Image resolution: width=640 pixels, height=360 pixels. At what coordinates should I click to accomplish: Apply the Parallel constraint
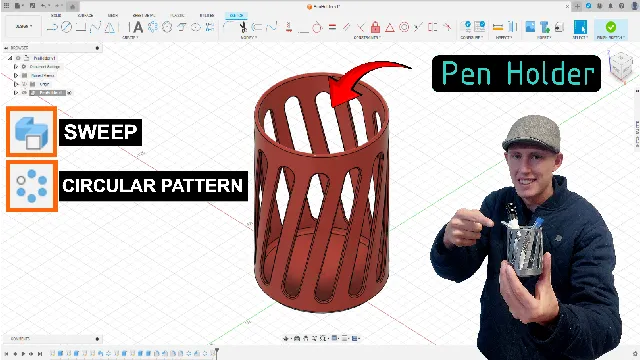347,27
